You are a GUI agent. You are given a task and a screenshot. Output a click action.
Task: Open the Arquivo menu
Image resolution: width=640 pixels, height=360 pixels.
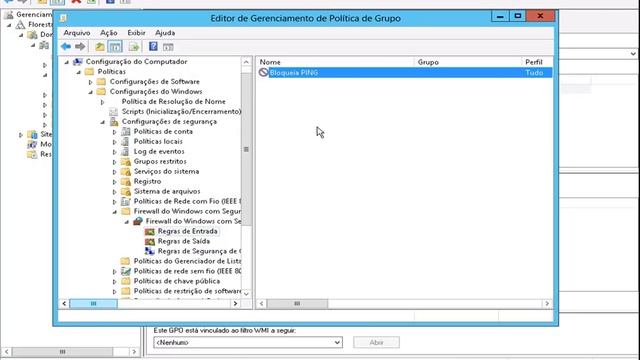(x=77, y=33)
